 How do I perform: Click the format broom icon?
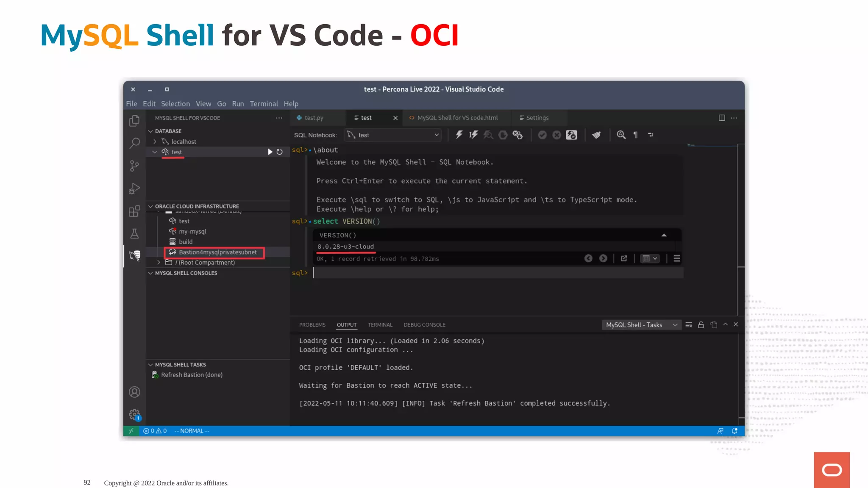[596, 135]
